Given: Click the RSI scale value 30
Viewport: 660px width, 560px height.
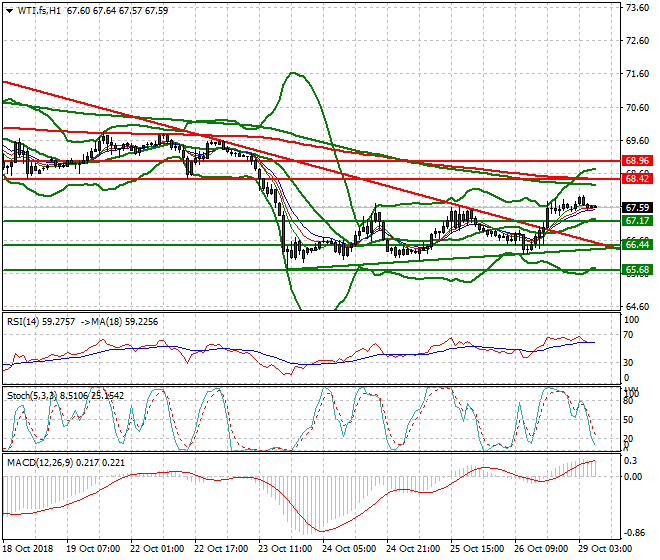Looking at the screenshot, I should [628, 363].
